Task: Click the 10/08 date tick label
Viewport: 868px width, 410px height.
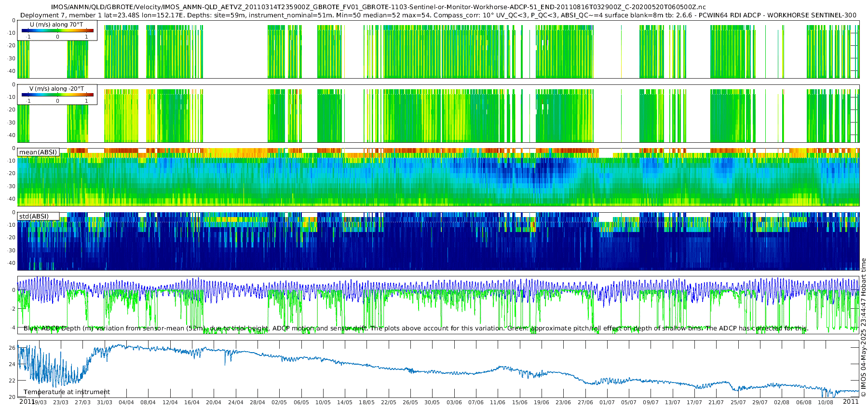Action: tap(826, 402)
